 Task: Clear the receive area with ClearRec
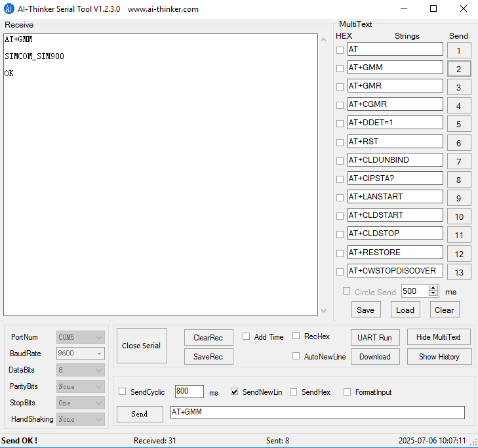click(x=209, y=337)
